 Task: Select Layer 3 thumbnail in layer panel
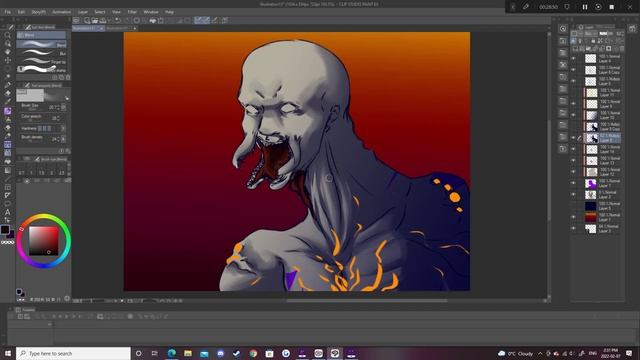(591, 229)
